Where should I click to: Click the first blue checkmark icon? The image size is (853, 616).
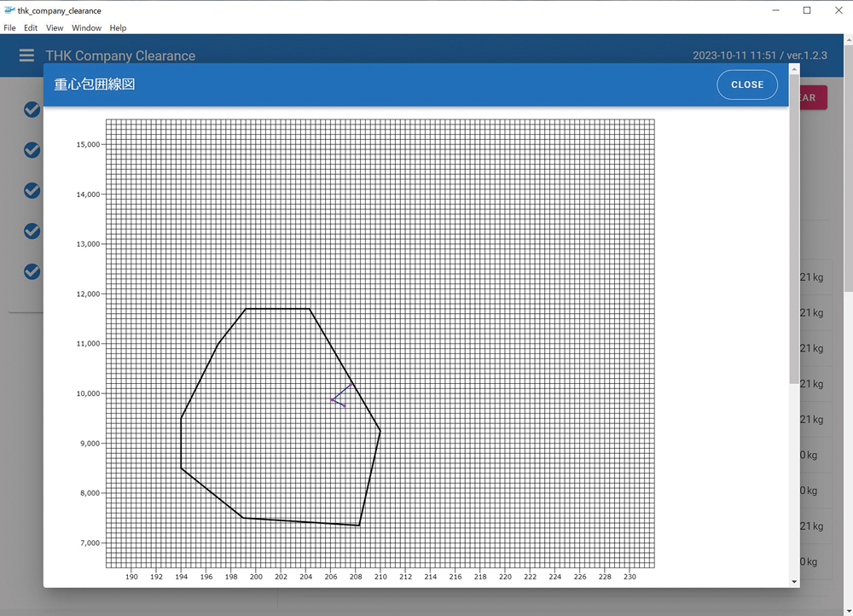(x=32, y=109)
